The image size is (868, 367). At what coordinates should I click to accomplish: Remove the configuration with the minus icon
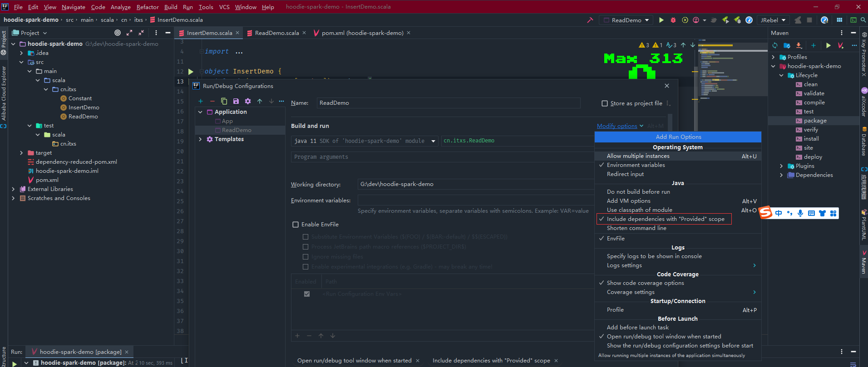212,101
